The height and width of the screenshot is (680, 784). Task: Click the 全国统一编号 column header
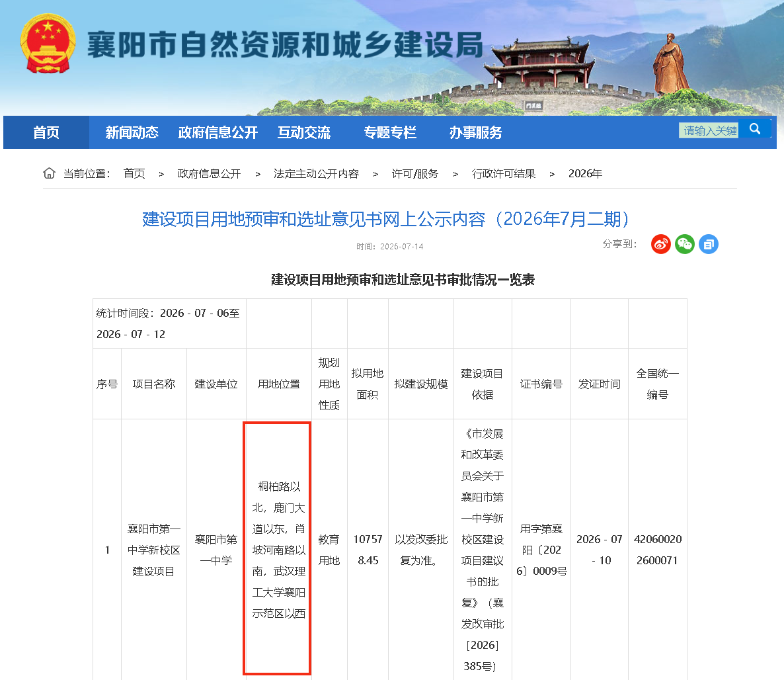[x=658, y=384]
